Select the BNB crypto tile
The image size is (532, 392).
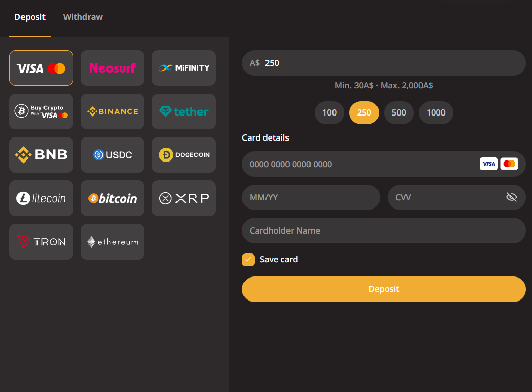coord(41,155)
